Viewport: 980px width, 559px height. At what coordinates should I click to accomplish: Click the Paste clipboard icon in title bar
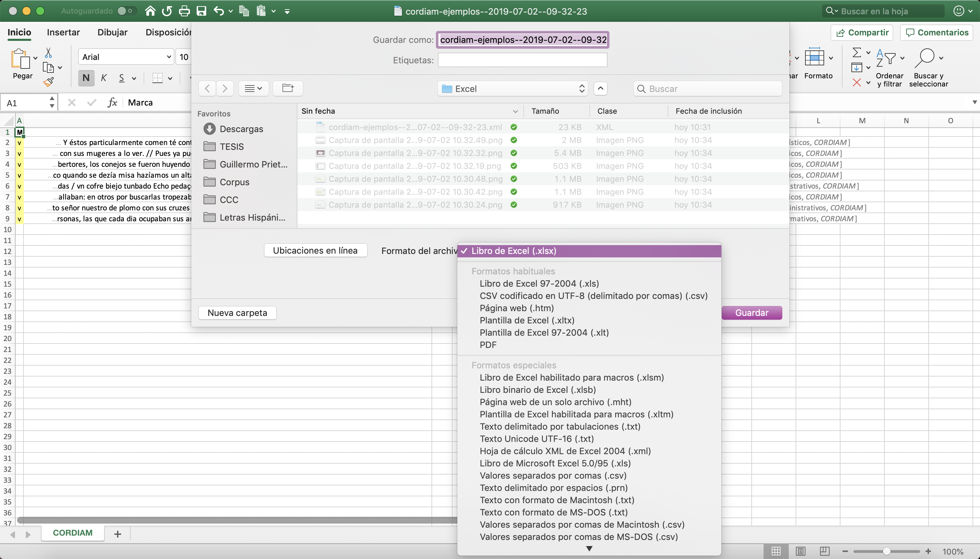click(261, 11)
